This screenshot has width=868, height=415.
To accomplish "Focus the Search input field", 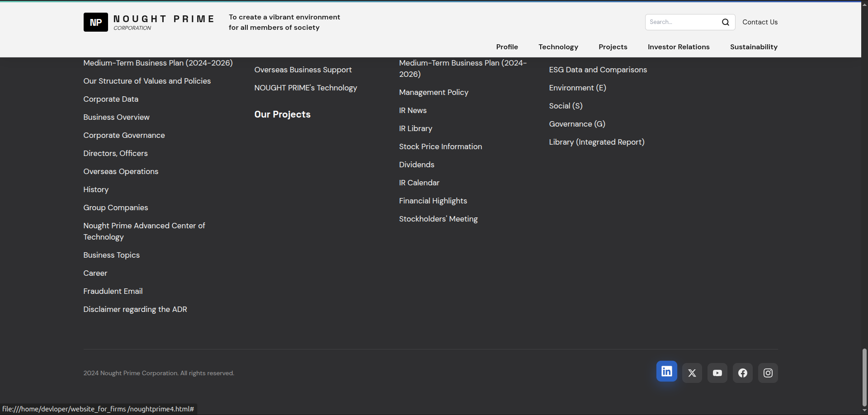I will tap(683, 22).
